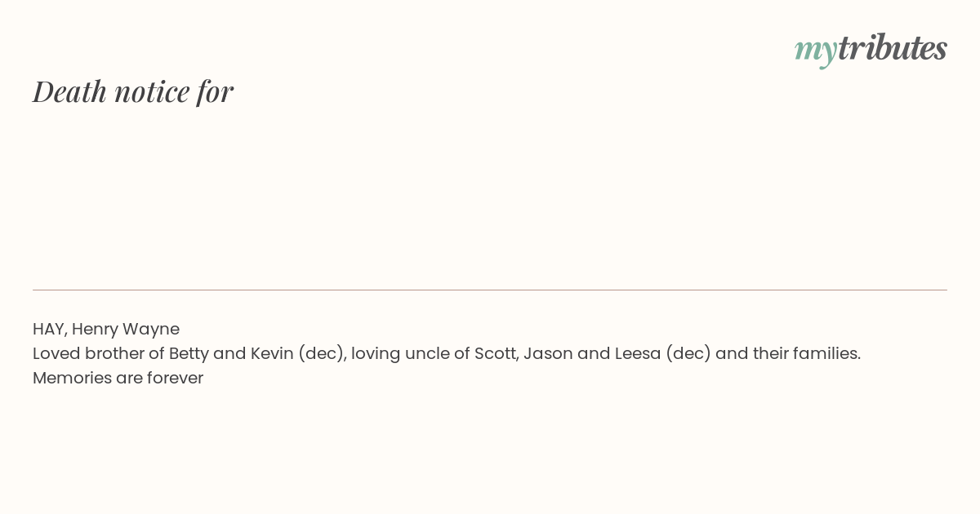Click the word "Death" in the heading
This screenshot has height=514, width=980.
tap(69, 91)
